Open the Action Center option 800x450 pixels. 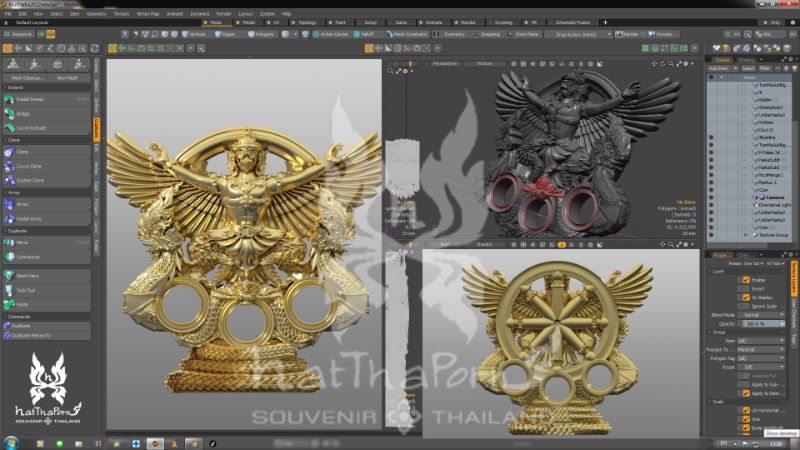(331, 34)
